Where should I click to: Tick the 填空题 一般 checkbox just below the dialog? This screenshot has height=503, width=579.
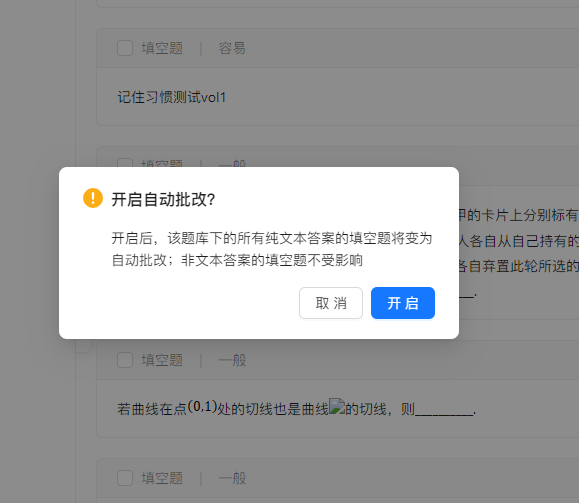click(x=125, y=360)
